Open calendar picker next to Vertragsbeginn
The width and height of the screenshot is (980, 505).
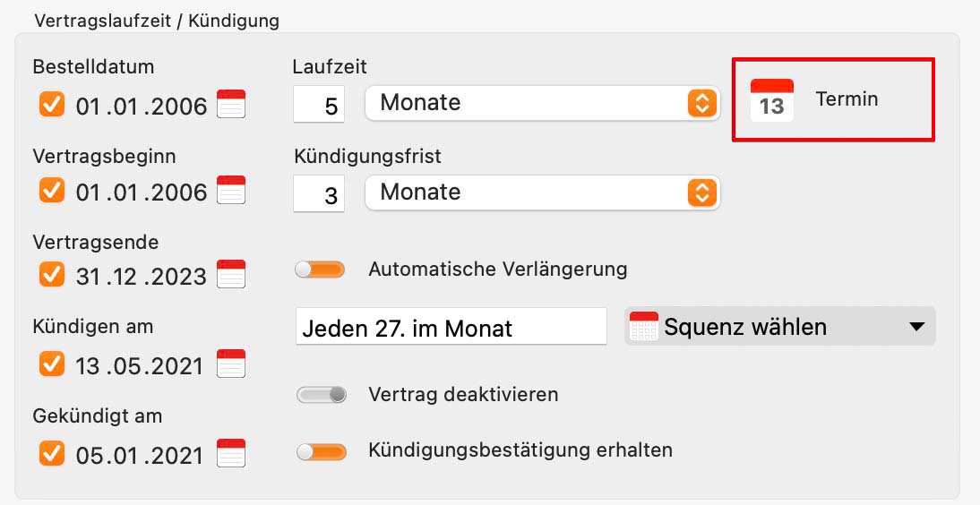(x=231, y=190)
